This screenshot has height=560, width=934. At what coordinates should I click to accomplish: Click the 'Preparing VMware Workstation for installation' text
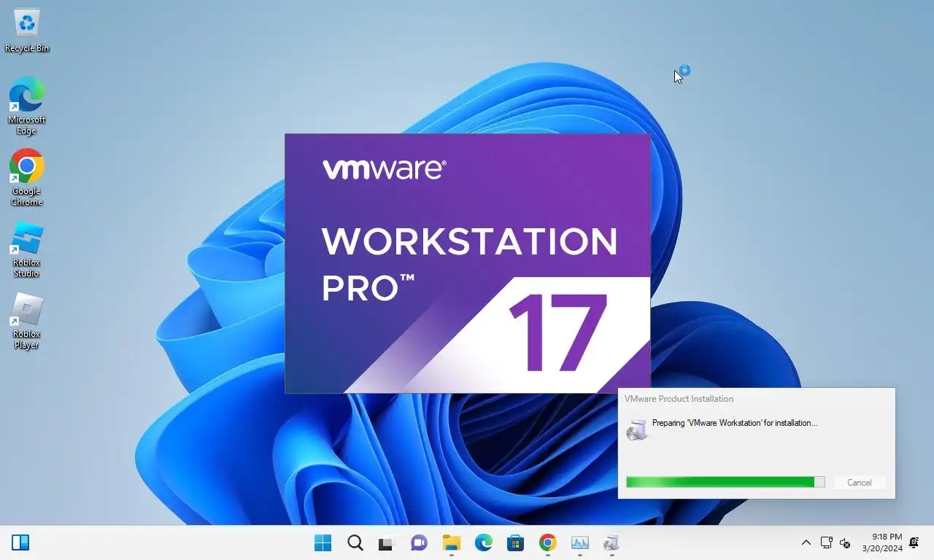click(x=735, y=423)
